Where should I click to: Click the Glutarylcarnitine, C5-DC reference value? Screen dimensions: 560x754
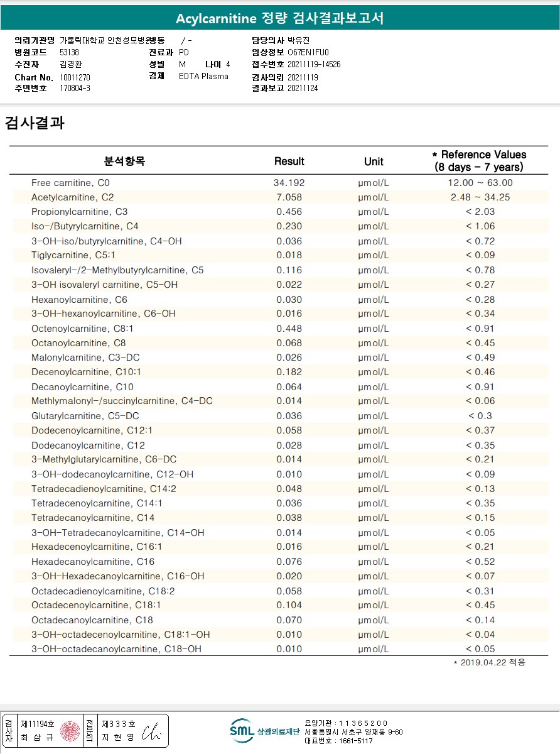(480, 416)
